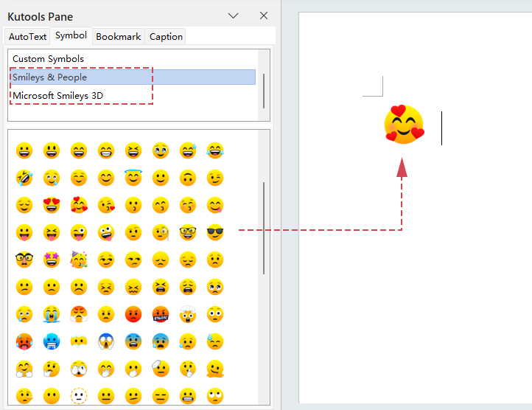The height and width of the screenshot is (410, 532).
Task: Pick the face with rolling eyes emoji
Action: (215, 396)
